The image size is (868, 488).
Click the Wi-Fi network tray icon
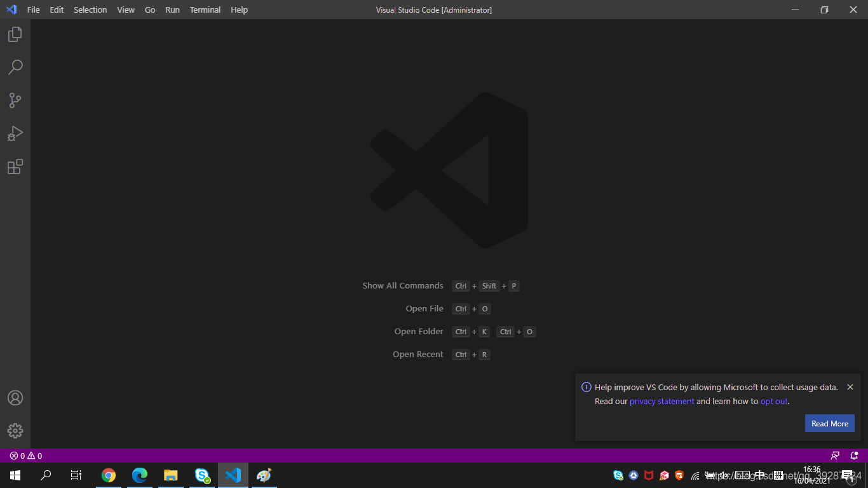pos(695,476)
